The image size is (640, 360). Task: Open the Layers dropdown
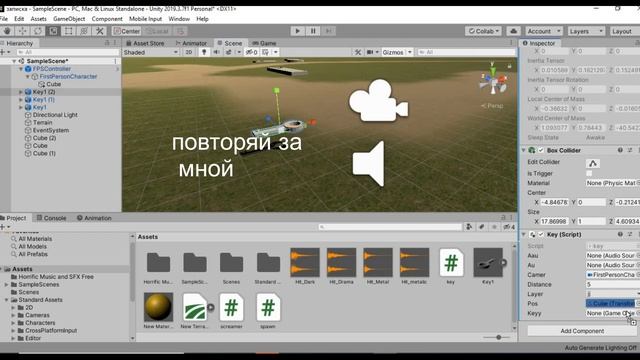[586, 31]
